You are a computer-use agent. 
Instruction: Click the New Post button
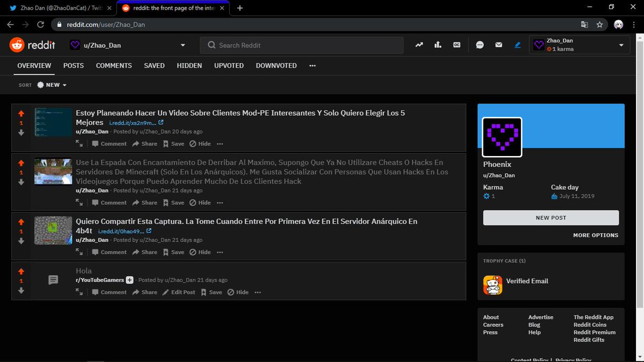551,218
